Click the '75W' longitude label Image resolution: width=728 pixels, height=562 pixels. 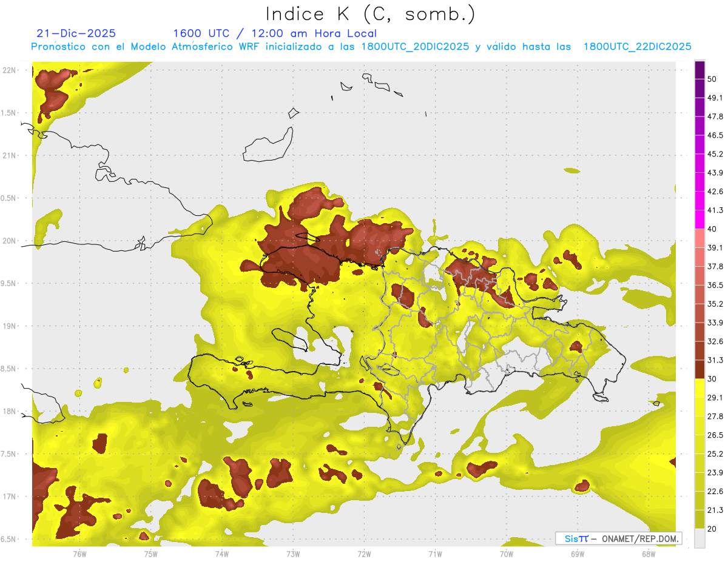click(x=150, y=554)
